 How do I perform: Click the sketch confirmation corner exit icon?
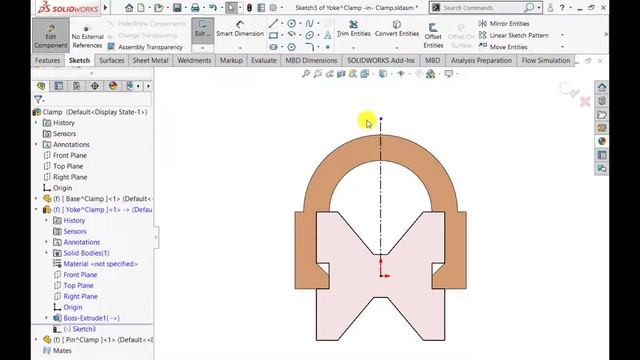pyautogui.click(x=569, y=89)
